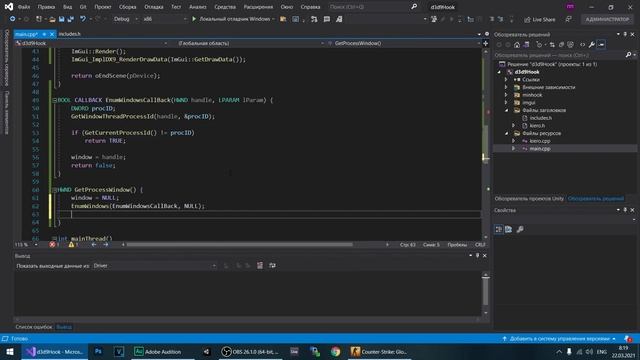The width and height of the screenshot is (640, 360).
Task: Open Chrome from the taskbar
Action: 336,352
